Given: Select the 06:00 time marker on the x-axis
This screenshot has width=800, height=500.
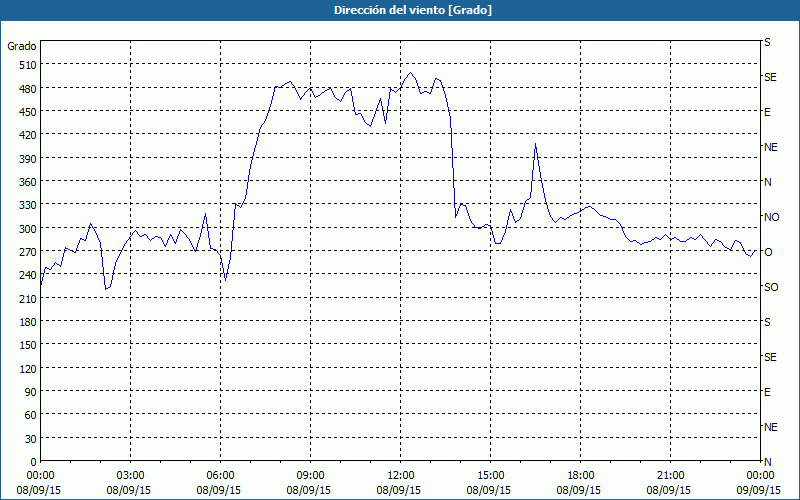Looking at the screenshot, I should click(220, 475).
